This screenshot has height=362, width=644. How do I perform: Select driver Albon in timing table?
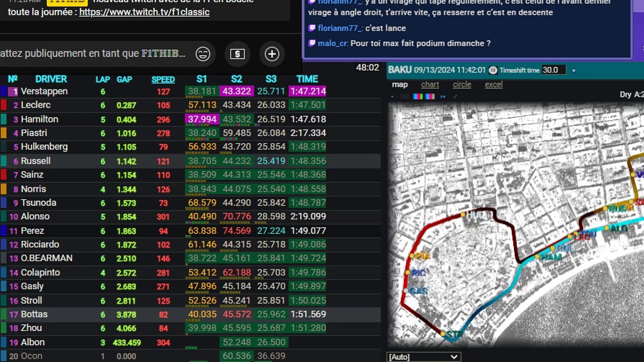(x=33, y=342)
